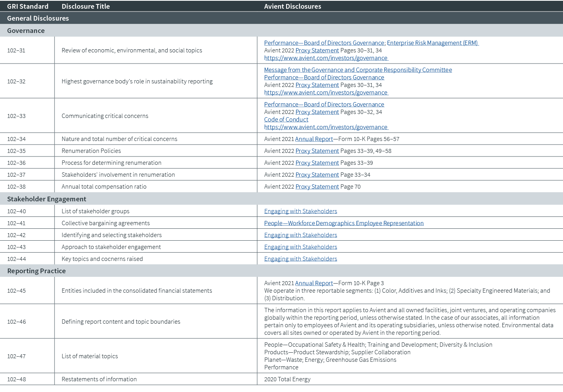Viewport: 563px width, 392px height.
Task: Select the Stakeholder Engagement section header
Action: (x=46, y=199)
